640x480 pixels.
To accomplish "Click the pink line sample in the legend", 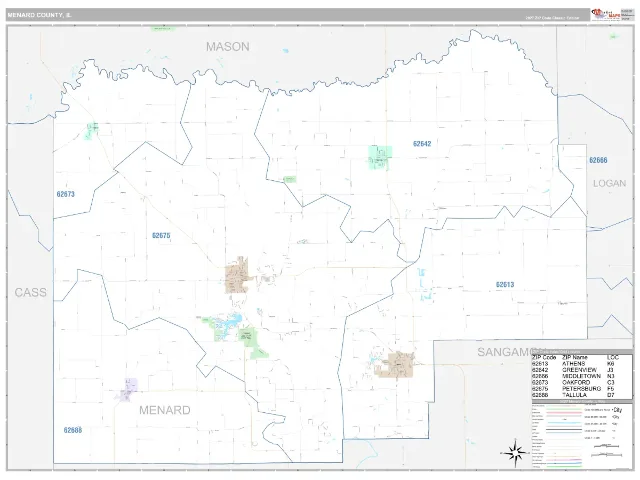I will [564, 412].
